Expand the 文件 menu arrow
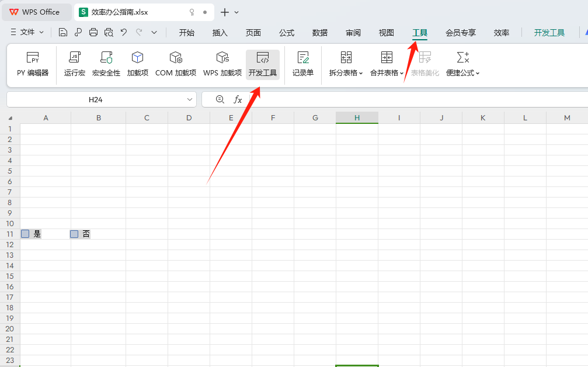Screen dimensions: 588x367 point(41,33)
